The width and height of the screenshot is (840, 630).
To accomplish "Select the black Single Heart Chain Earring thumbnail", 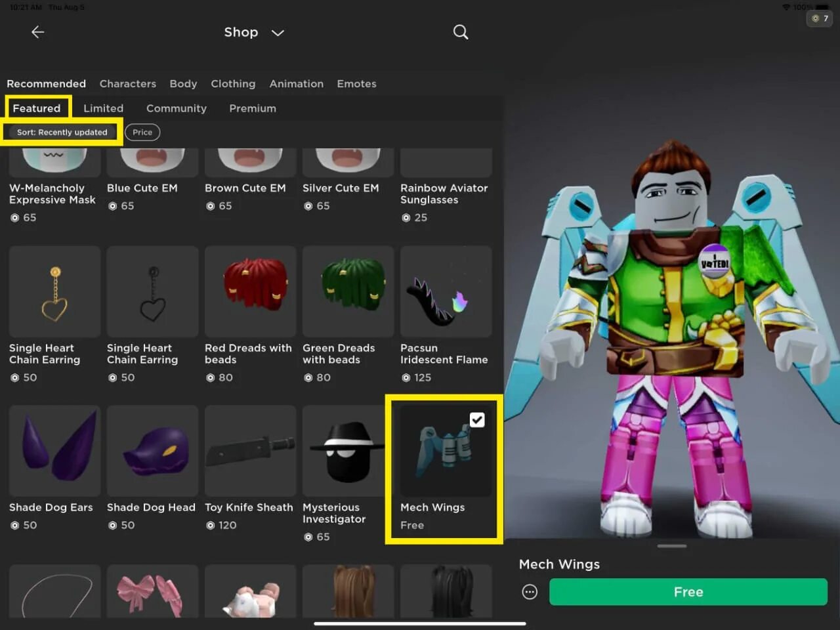I will pos(153,292).
